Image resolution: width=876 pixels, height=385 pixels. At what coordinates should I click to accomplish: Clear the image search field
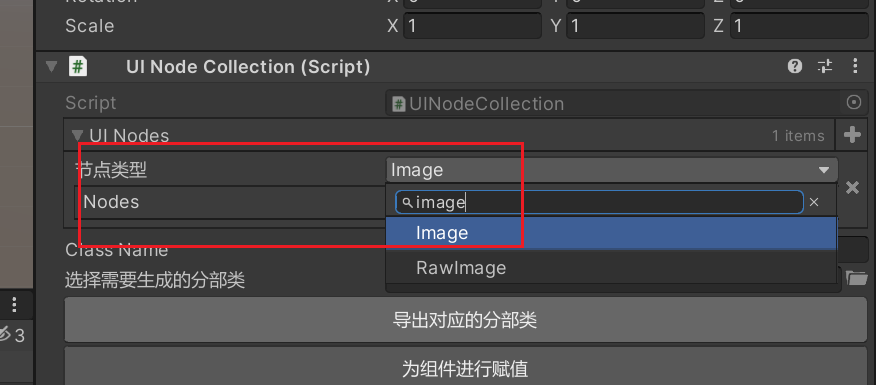(814, 202)
